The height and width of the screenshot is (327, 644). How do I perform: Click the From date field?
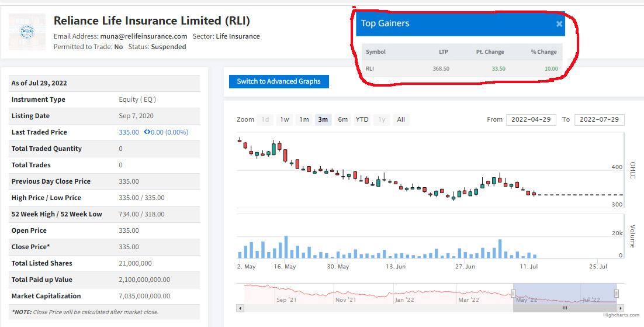pyautogui.click(x=531, y=119)
